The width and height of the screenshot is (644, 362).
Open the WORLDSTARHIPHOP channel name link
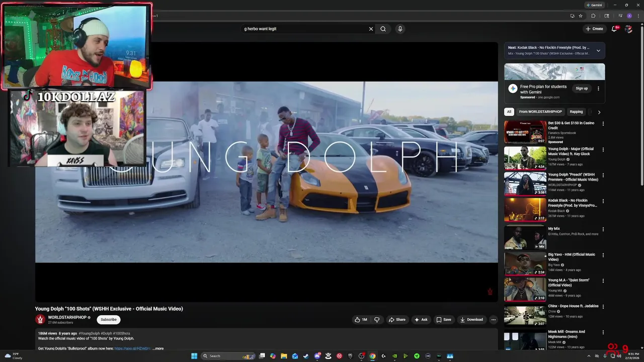pyautogui.click(x=68, y=317)
